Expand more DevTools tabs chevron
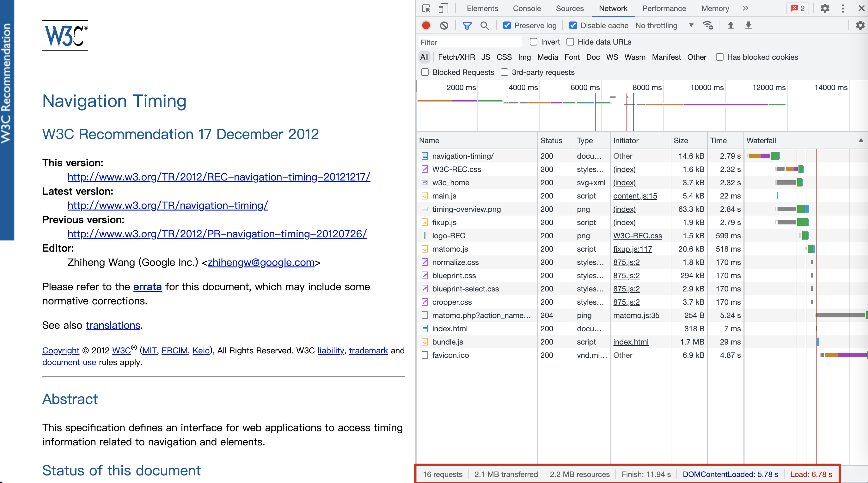 click(x=745, y=9)
